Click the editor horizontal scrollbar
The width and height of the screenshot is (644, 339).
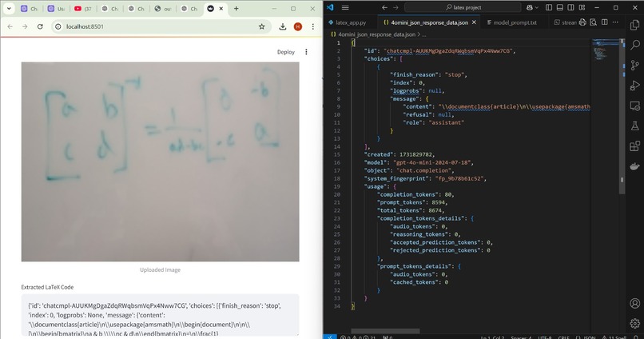click(x=385, y=331)
